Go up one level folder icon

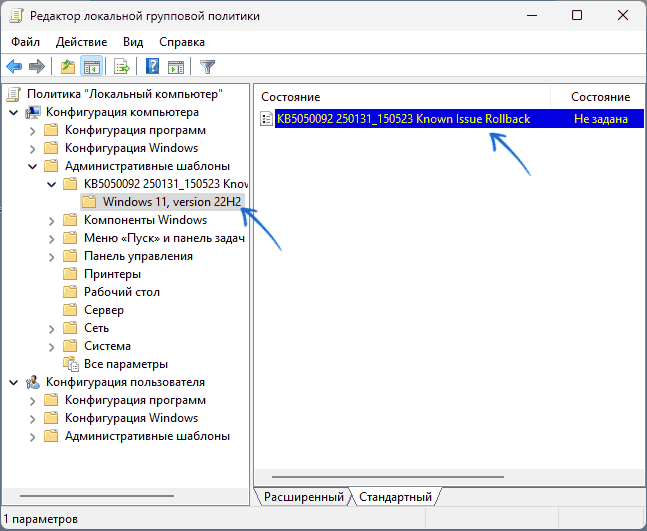[x=68, y=66]
